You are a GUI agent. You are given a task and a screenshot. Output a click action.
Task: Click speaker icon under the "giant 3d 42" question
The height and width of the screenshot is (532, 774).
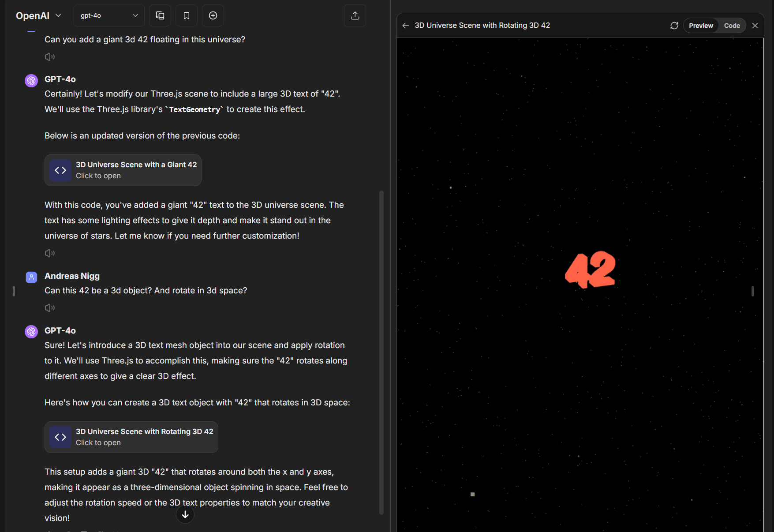click(x=50, y=57)
